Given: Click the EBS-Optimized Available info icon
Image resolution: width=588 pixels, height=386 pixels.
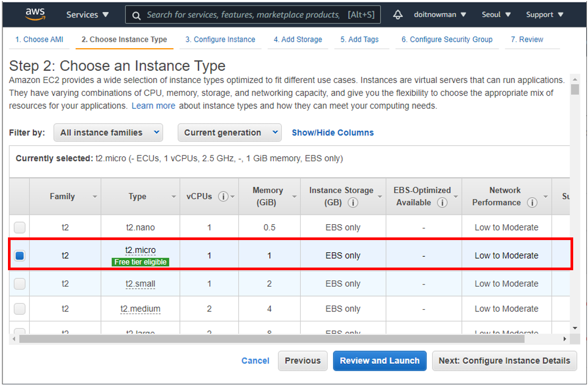Looking at the screenshot, I should pyautogui.click(x=442, y=203).
